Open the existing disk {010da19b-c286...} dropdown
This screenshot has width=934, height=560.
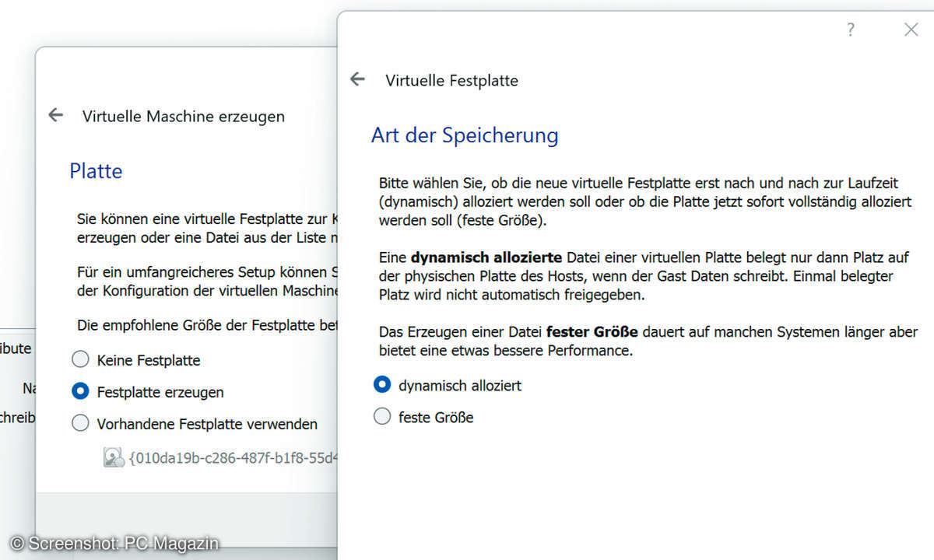[233, 457]
